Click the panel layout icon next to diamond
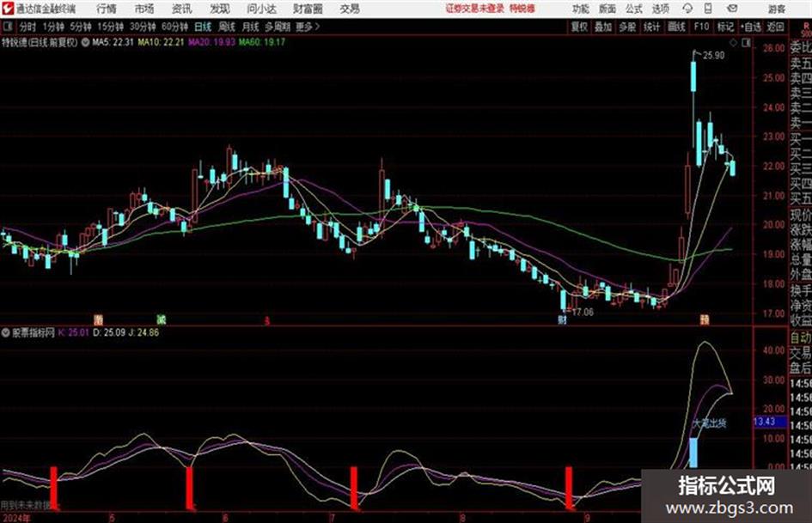Viewport: 812px width, 523px height. pos(746,43)
